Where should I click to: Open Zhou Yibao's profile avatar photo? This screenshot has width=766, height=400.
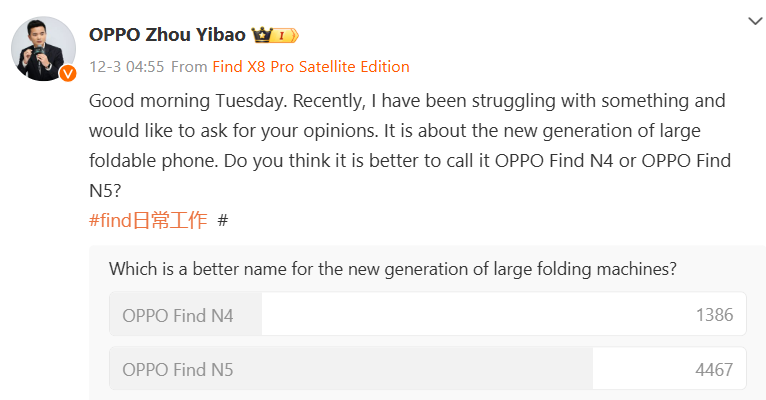coord(43,49)
